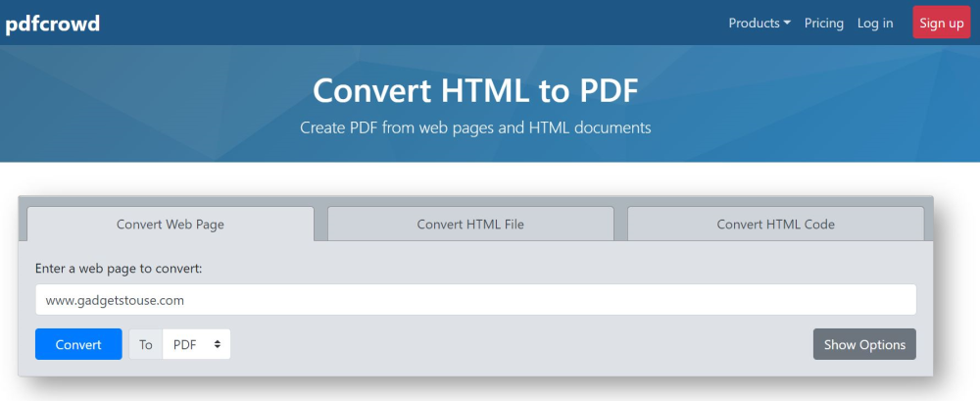Click the www.gadgetstouse.com text in the field

115,300
